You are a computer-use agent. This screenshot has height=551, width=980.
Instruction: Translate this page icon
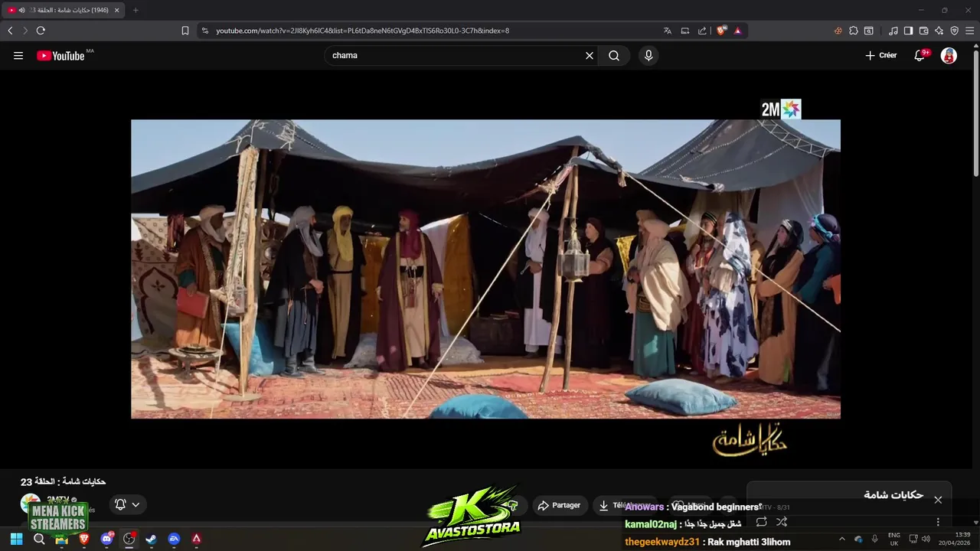point(668,31)
